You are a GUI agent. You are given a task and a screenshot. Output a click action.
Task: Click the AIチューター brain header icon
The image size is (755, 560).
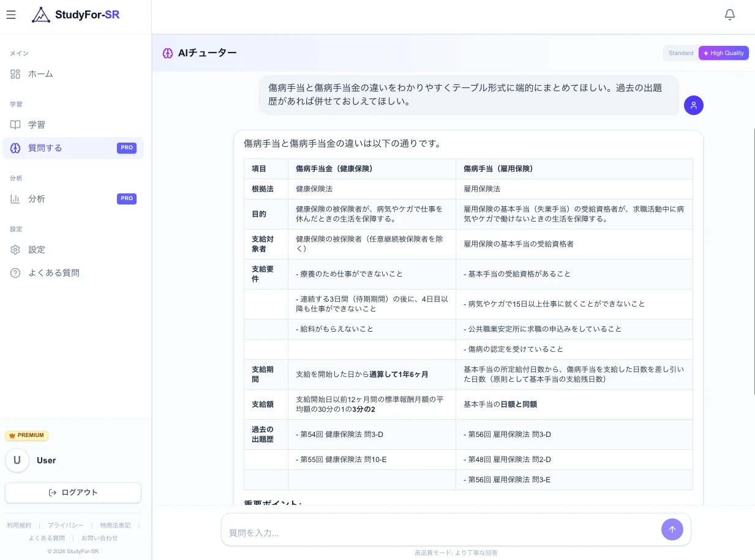click(168, 53)
